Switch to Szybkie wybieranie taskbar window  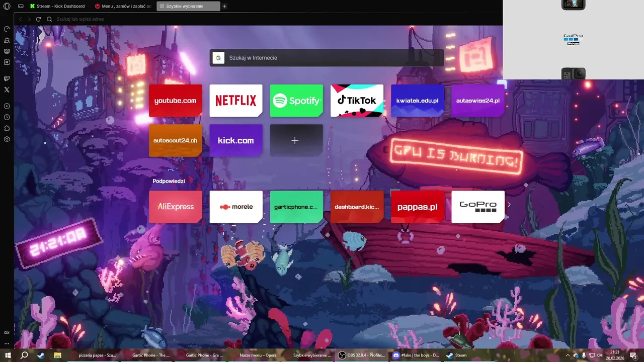pos(308,355)
